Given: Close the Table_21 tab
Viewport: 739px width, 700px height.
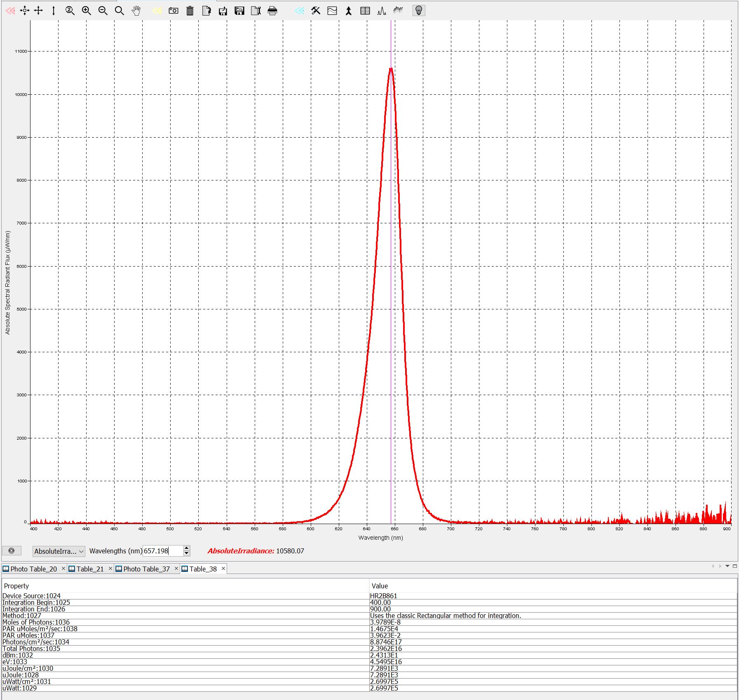Looking at the screenshot, I should [x=110, y=569].
